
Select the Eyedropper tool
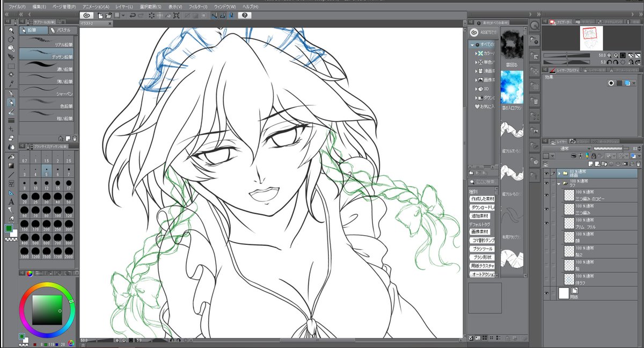[11, 83]
